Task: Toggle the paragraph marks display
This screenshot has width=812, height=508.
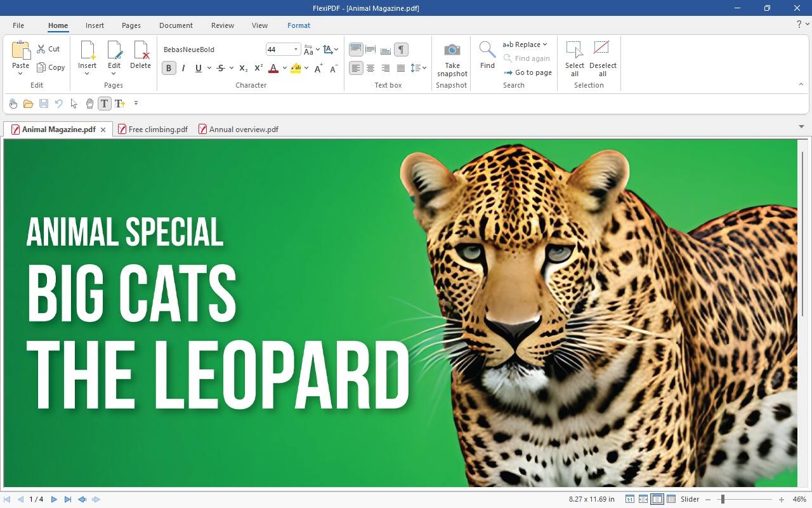Action: point(401,49)
